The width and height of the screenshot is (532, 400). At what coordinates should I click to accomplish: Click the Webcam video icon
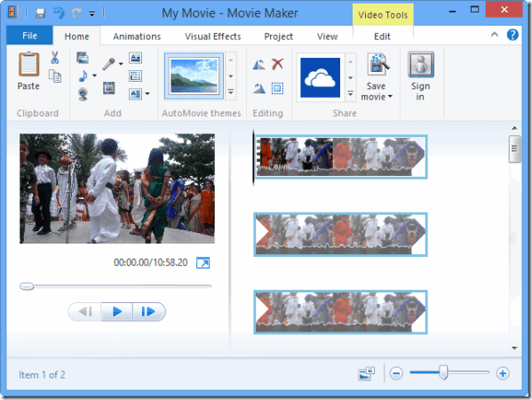[x=83, y=94]
